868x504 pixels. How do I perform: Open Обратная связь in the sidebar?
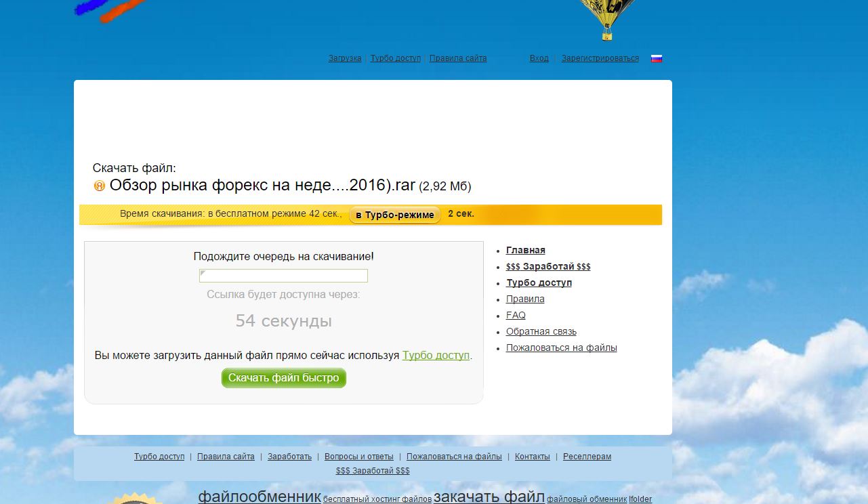541,331
